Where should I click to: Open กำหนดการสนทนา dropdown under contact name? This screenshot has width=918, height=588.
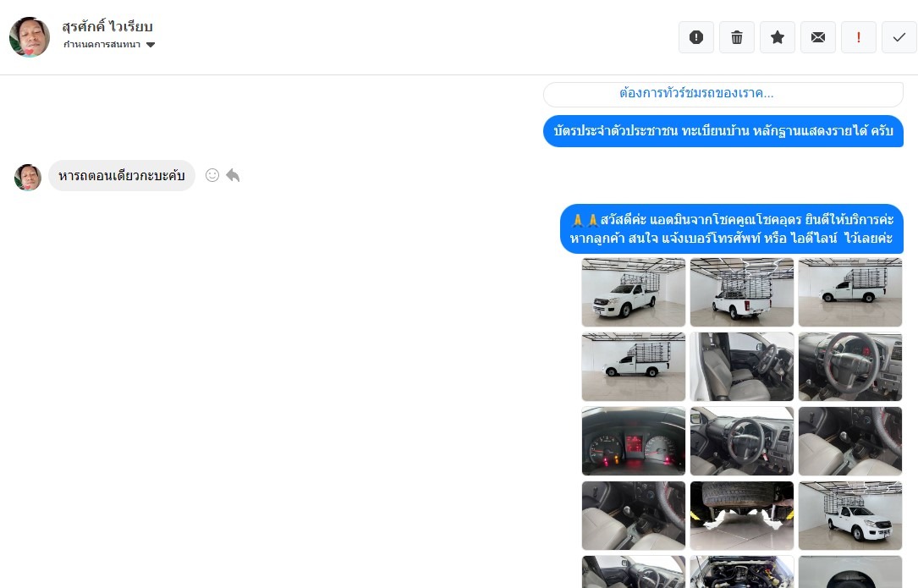tap(109, 45)
